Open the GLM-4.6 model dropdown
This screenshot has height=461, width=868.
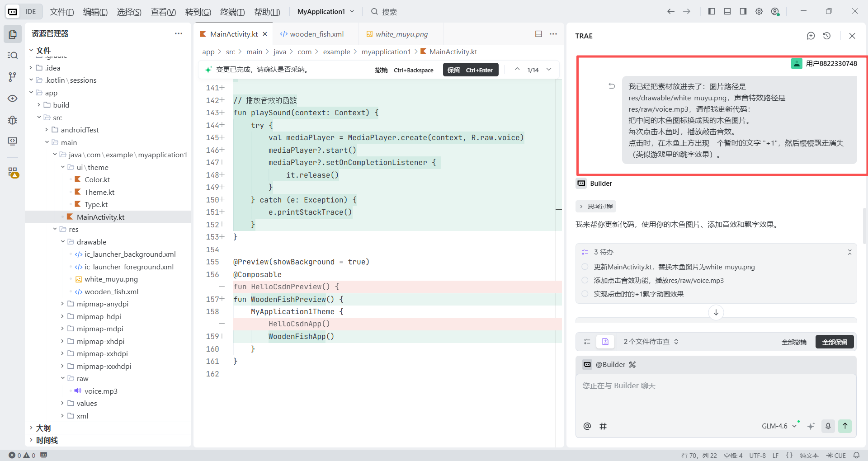[778, 426]
